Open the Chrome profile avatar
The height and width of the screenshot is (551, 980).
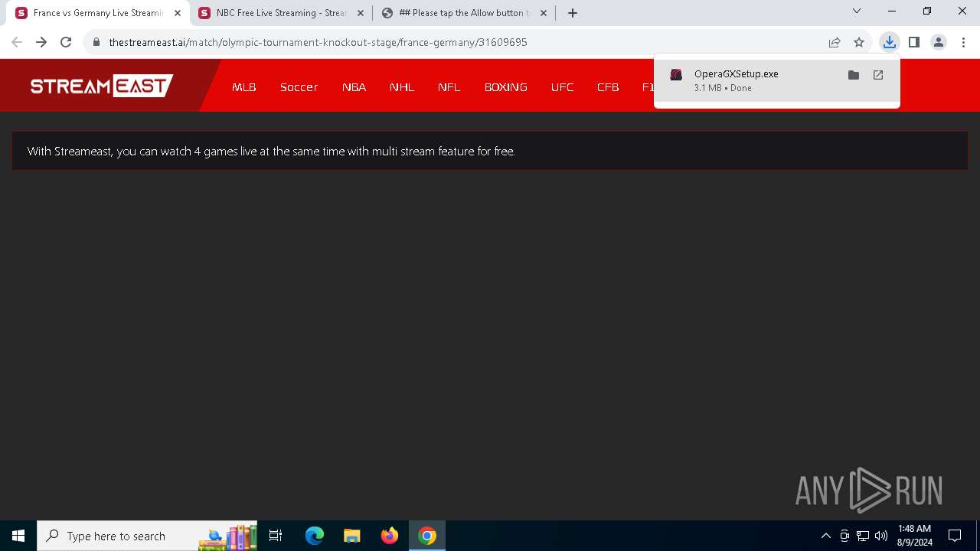pyautogui.click(x=939, y=42)
